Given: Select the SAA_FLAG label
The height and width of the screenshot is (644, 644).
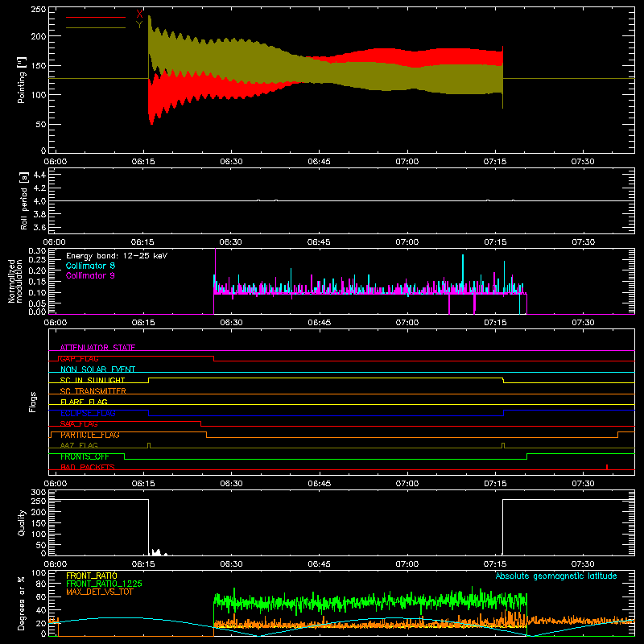Looking at the screenshot, I should click(79, 424).
